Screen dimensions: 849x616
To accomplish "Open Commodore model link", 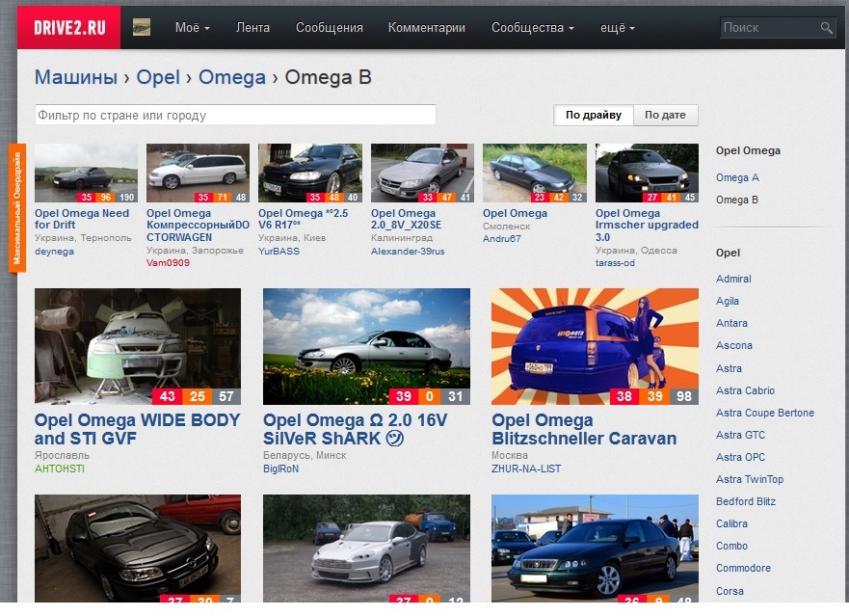I will (743, 569).
